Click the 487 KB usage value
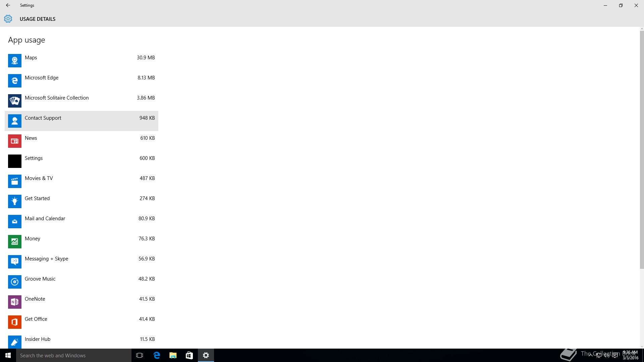Viewport: 644px width, 362px height. pyautogui.click(x=147, y=178)
